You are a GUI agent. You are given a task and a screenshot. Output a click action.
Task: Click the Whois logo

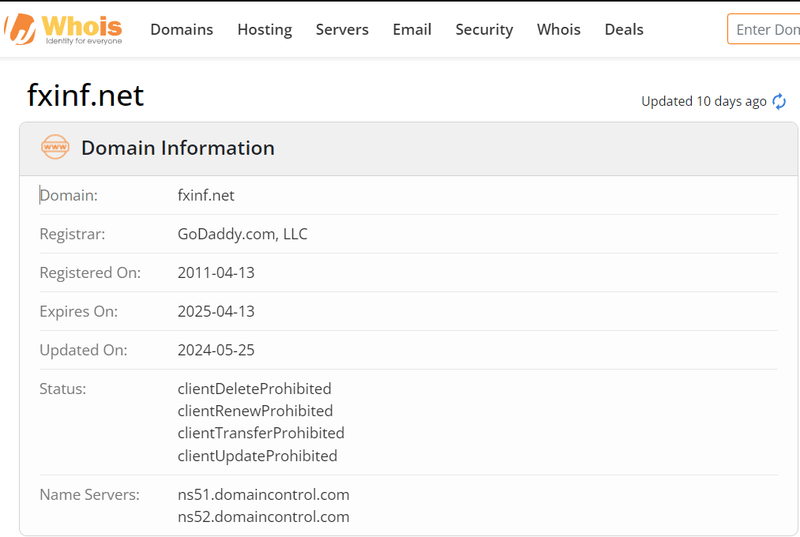[63, 30]
